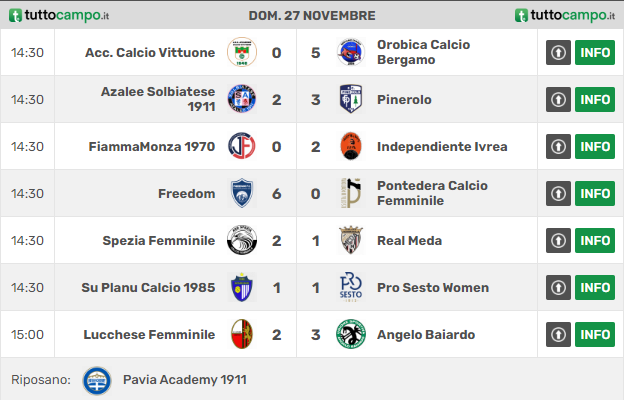Open the Spezia Femminile team link

point(159,241)
